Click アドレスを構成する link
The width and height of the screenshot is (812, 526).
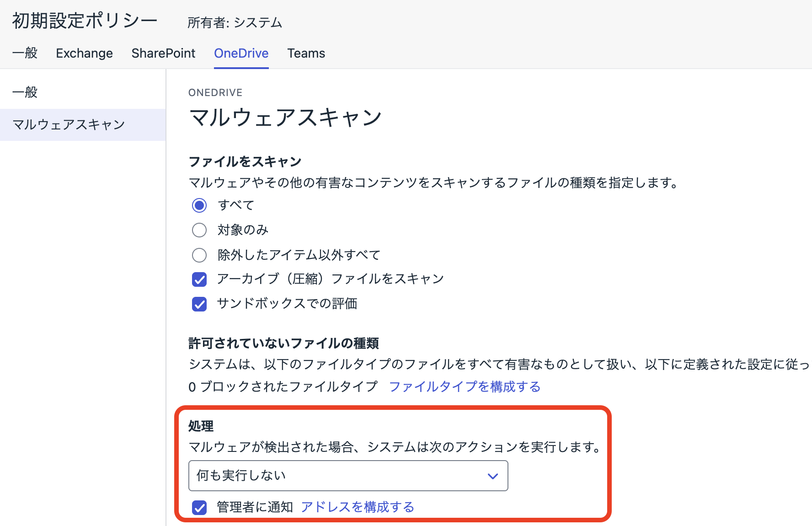(358, 507)
